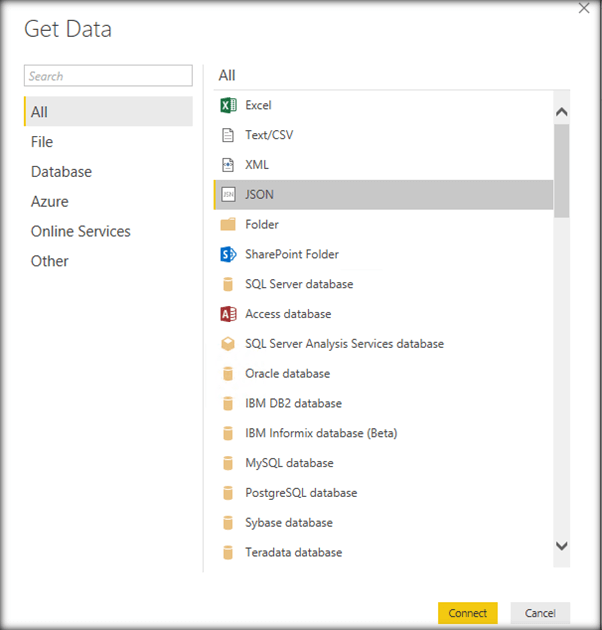
Task: Click the scrollbar down arrow
Action: coord(561,546)
